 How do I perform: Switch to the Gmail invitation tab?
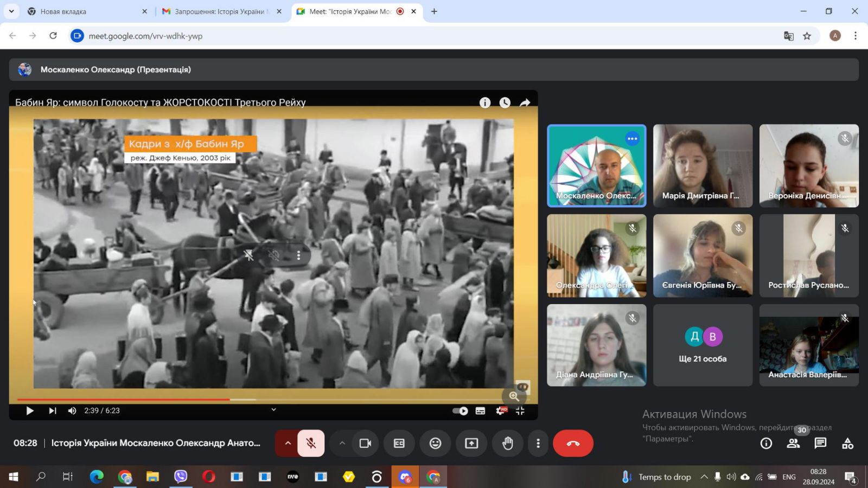[219, 11]
